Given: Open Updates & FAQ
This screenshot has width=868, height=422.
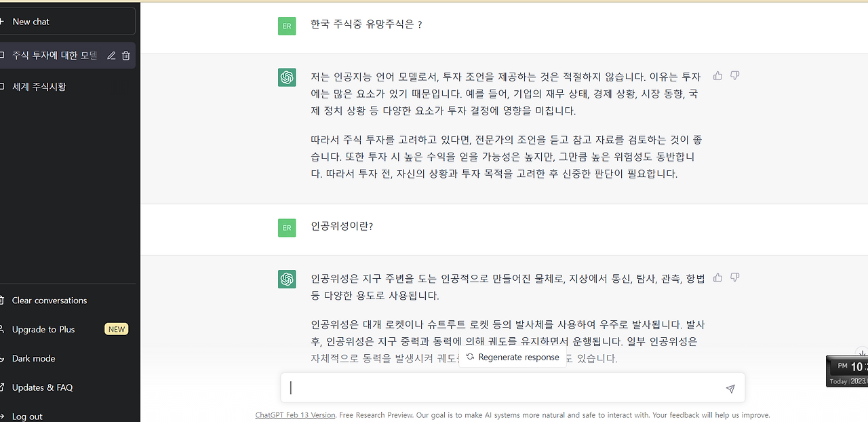Looking at the screenshot, I should pos(42,387).
